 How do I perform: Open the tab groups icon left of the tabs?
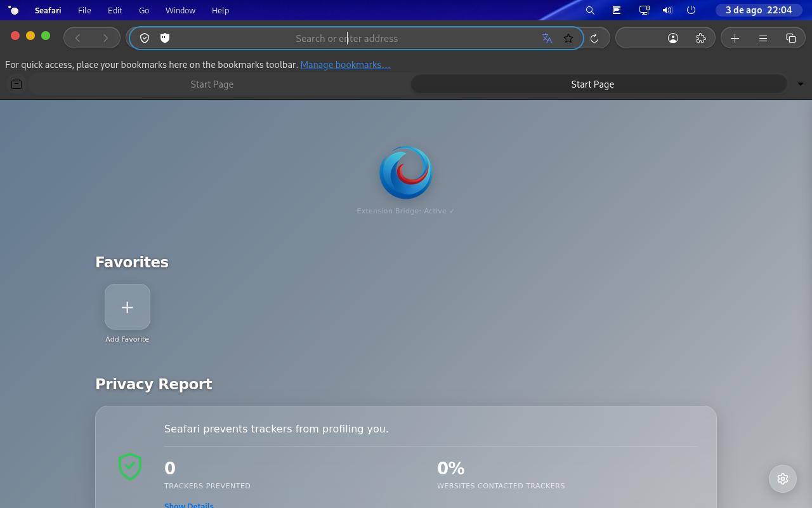[x=16, y=84]
